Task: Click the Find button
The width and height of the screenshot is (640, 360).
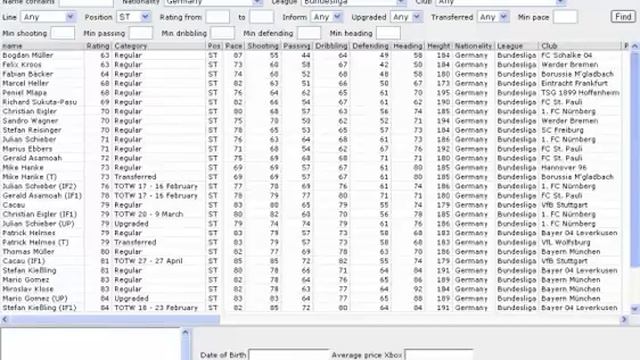Action: (623, 17)
